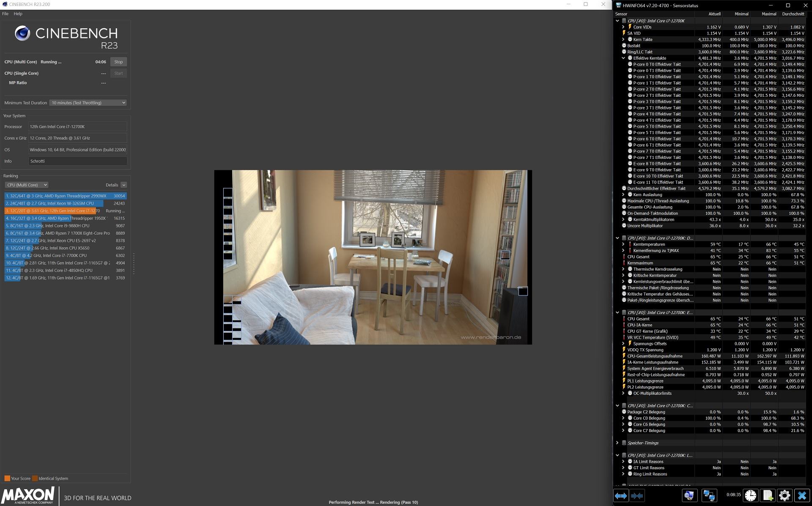This screenshot has height=506, width=812.
Task: Click the CPU chip icon of the i7-12700K header
Action: coord(624,21)
